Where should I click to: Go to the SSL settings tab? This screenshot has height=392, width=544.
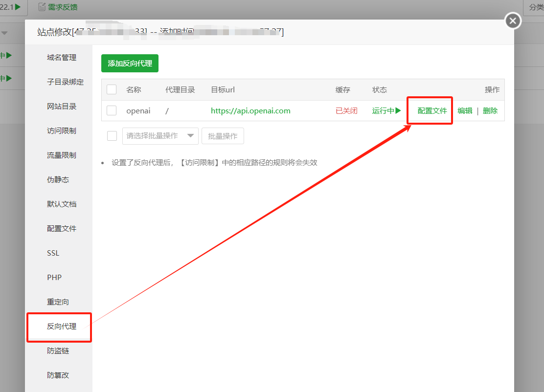(x=53, y=253)
